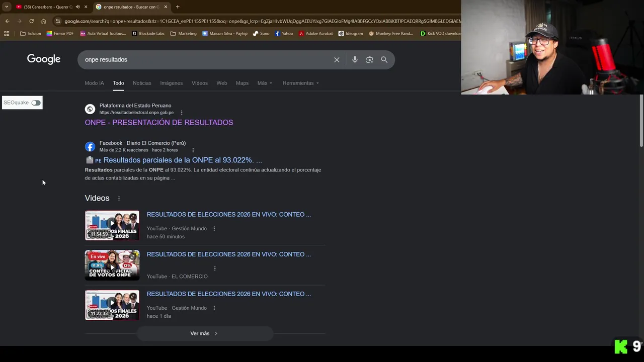Open options menu for ONPE result
The image size is (644, 362).
click(x=182, y=113)
